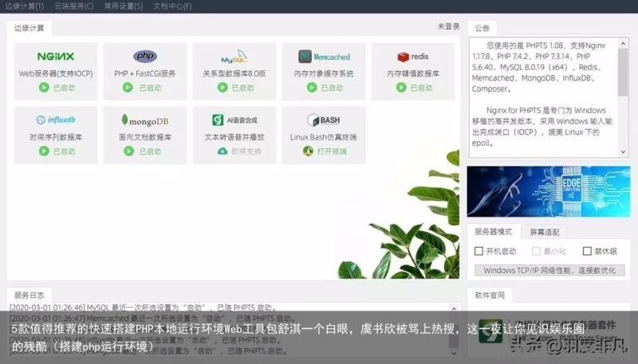Open the 边缘计算(T) menu
638x364 pixels.
[x=25, y=6]
